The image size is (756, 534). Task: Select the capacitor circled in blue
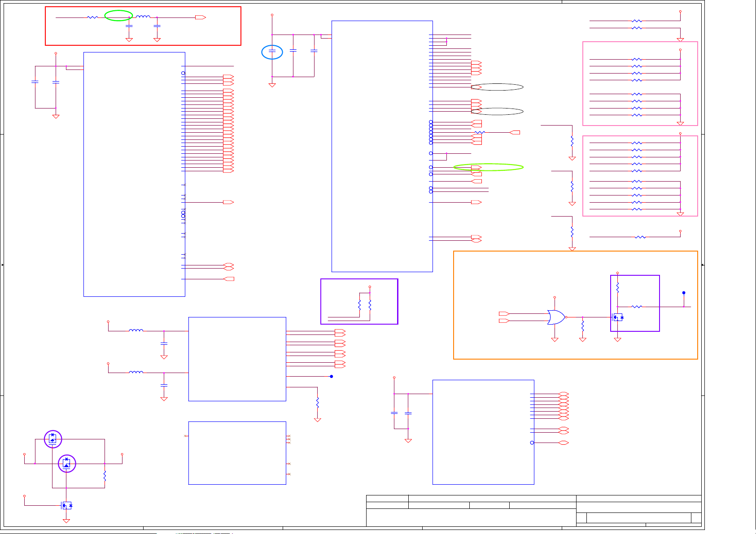[272, 52]
